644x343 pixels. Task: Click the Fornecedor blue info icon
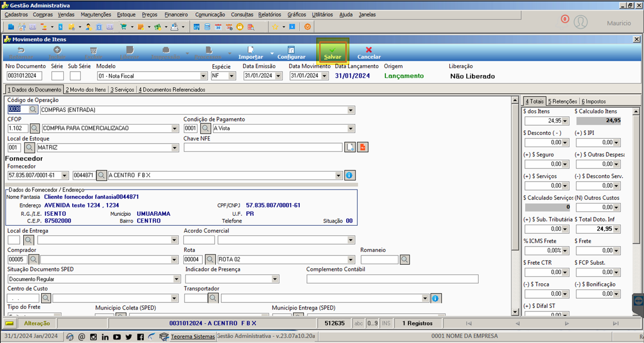click(x=349, y=176)
